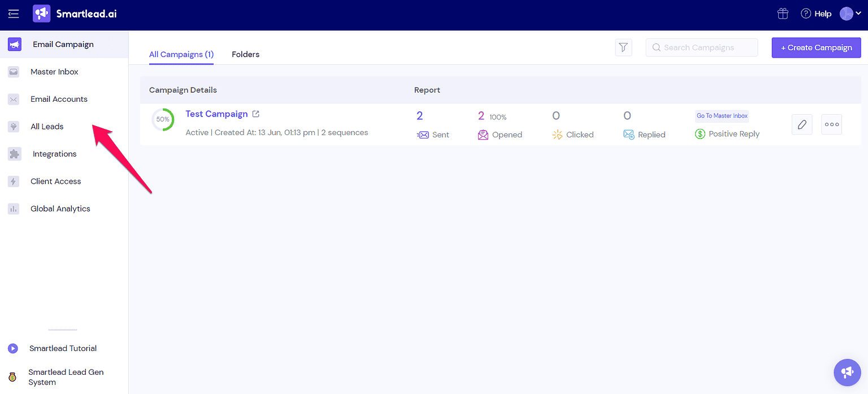Open All Leads in the sidebar
Viewport: 868px width, 394px height.
(46, 126)
